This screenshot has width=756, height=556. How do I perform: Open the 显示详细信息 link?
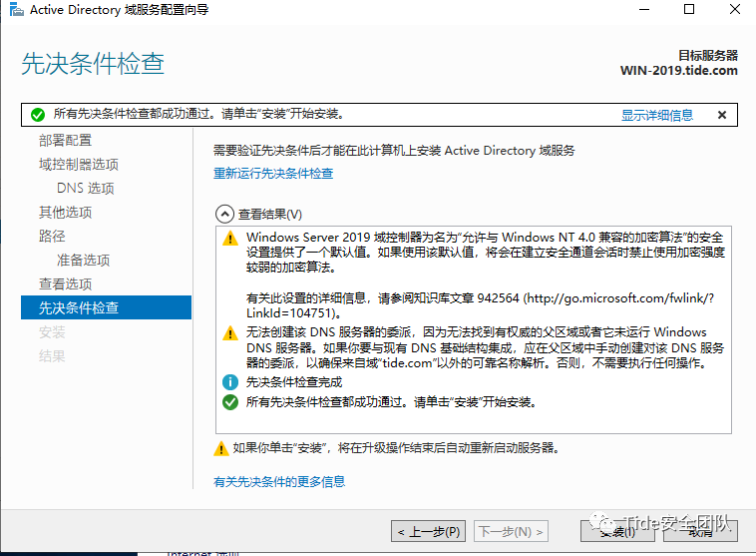coord(656,115)
